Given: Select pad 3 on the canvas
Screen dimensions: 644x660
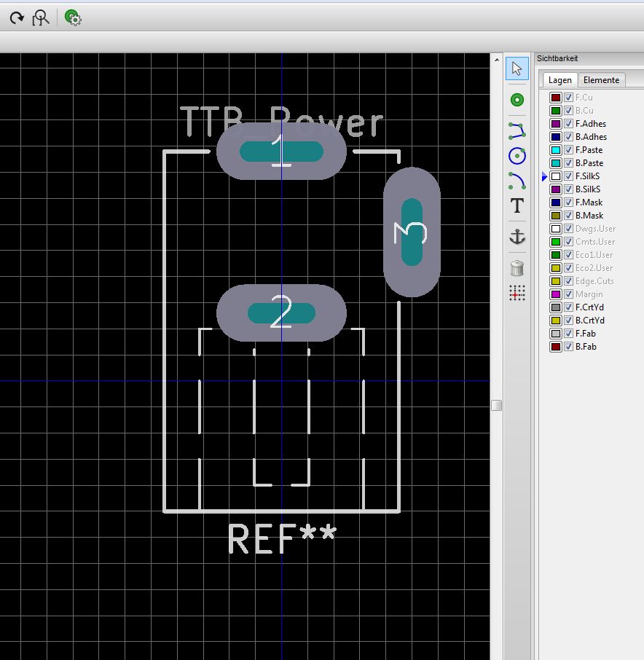Looking at the screenshot, I should coord(412,232).
